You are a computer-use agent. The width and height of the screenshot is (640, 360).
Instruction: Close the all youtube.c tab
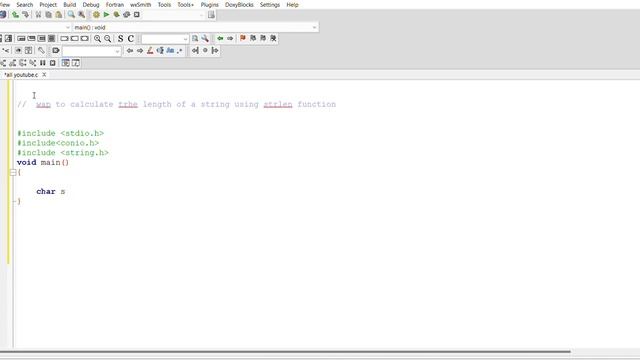click(44, 75)
